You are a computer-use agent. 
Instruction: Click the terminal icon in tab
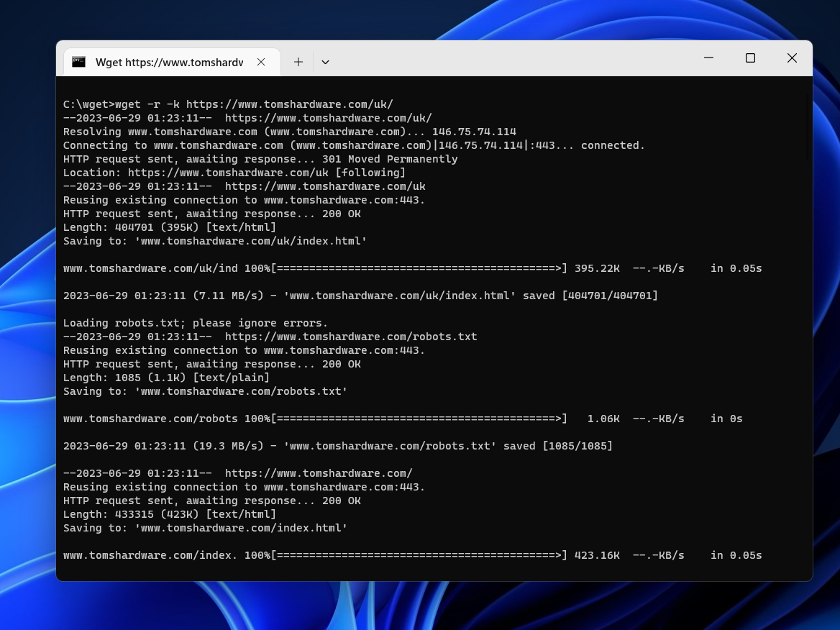tap(79, 62)
